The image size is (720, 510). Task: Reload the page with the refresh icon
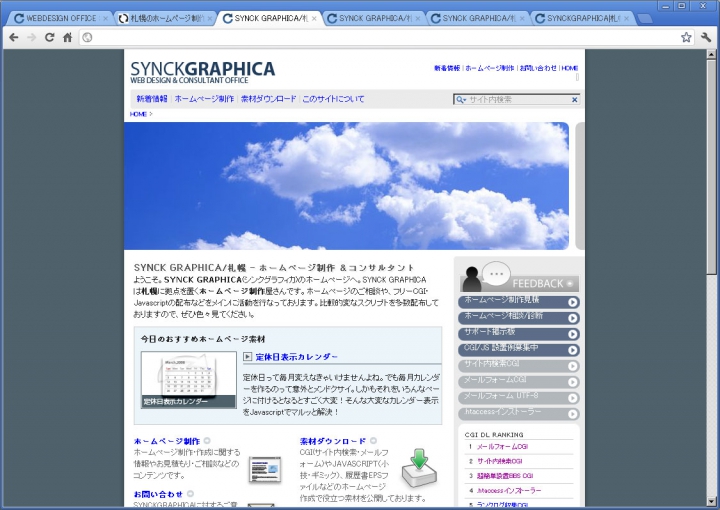(50, 37)
